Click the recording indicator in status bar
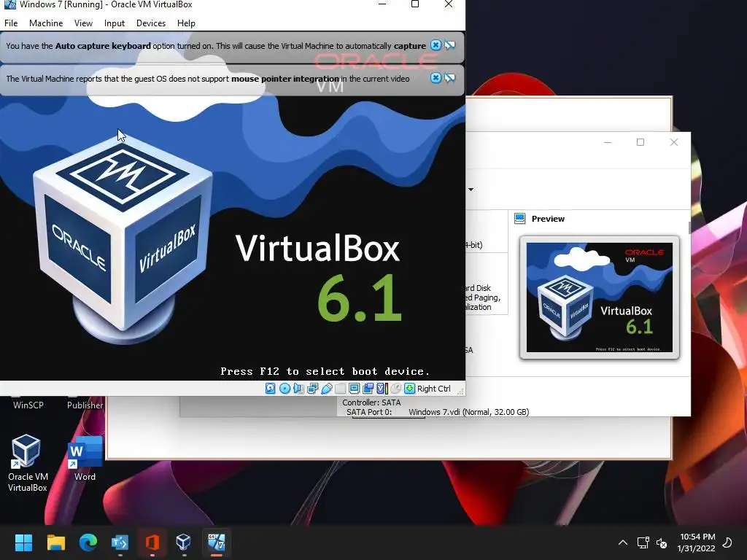 pos(368,389)
